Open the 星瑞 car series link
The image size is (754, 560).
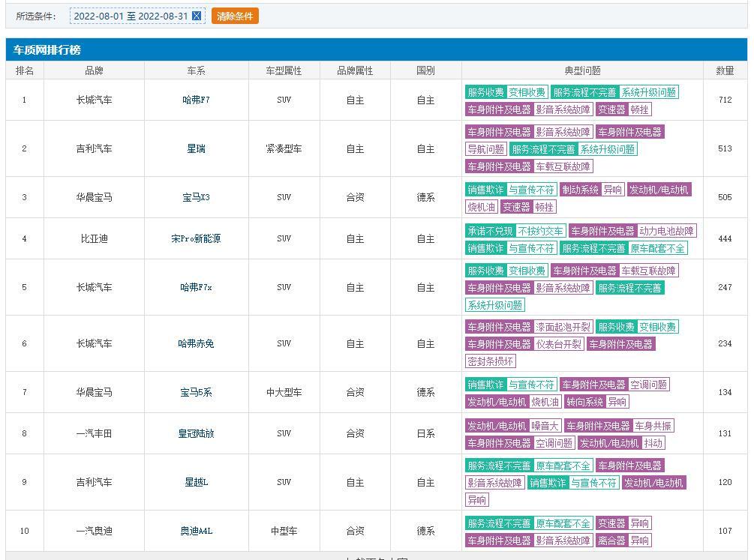click(x=197, y=148)
